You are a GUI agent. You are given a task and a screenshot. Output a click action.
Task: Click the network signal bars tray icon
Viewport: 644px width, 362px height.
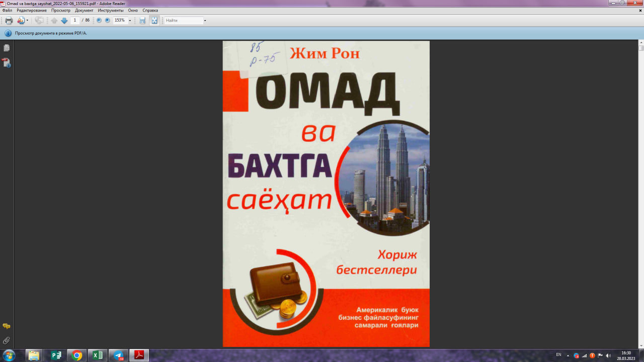[x=584, y=355]
